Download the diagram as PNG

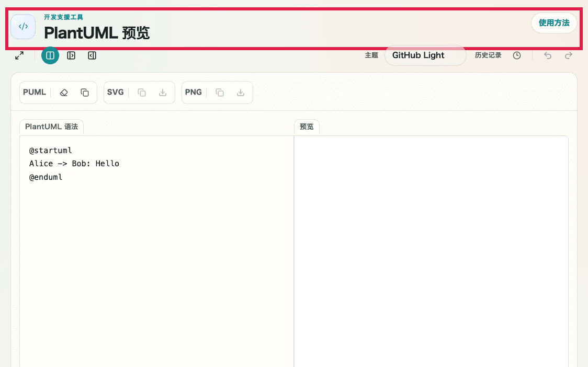[241, 92]
